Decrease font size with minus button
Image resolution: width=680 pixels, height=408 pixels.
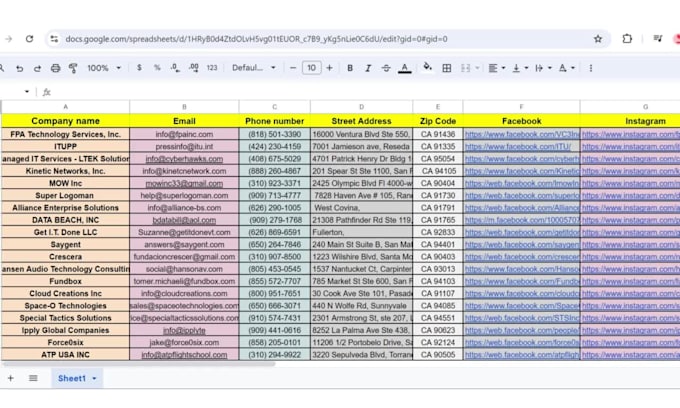[x=293, y=68]
